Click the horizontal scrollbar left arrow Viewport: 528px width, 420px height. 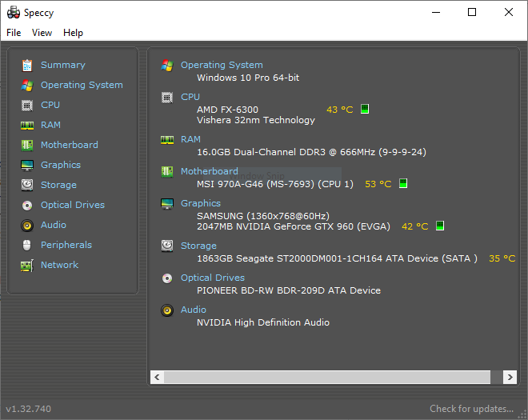(x=157, y=378)
